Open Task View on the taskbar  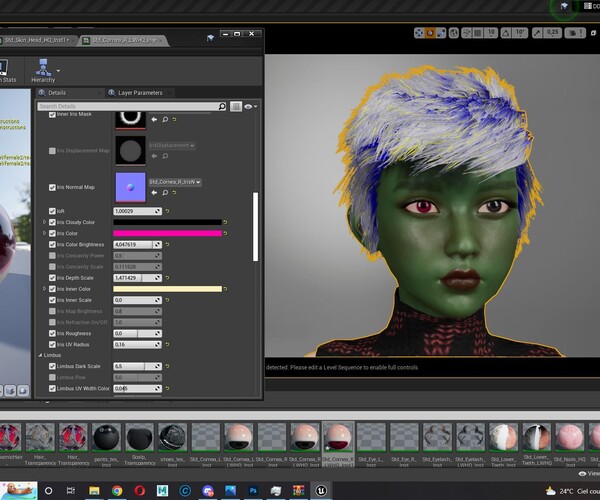pos(71,490)
